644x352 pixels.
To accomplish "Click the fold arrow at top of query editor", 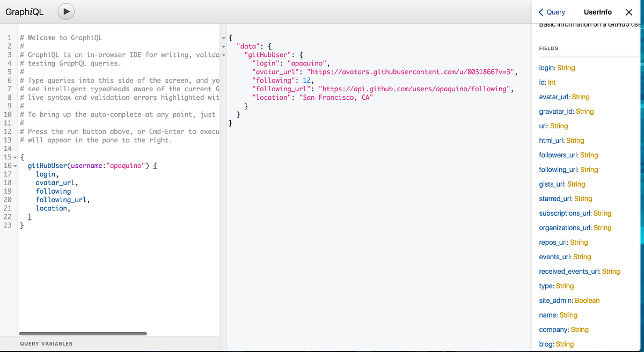I will (223, 38).
